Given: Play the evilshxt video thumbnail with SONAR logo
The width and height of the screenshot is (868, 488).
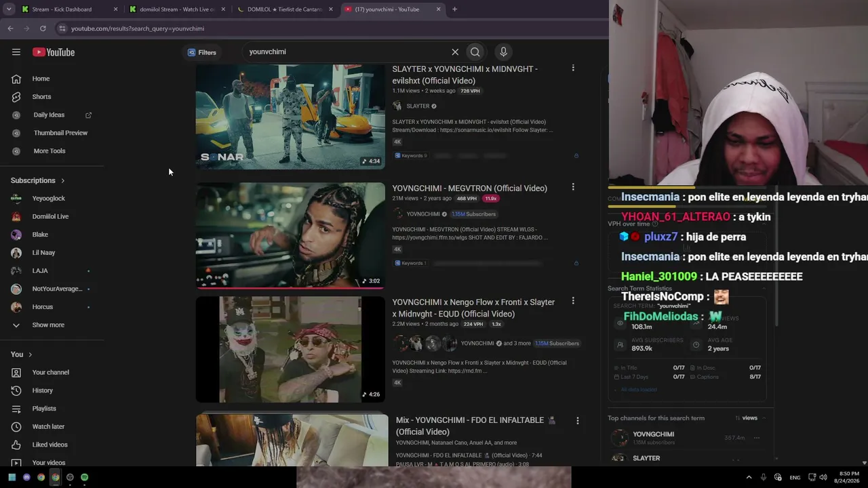Looking at the screenshot, I should click(290, 117).
